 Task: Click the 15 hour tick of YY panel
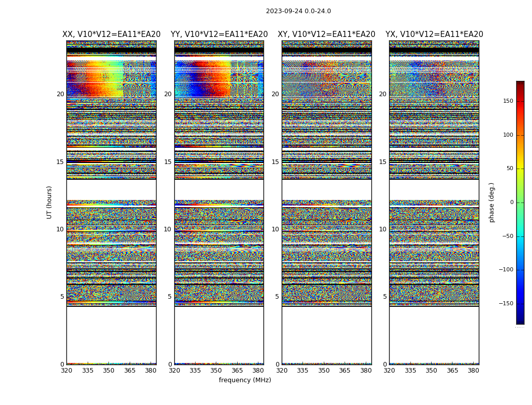coord(168,162)
